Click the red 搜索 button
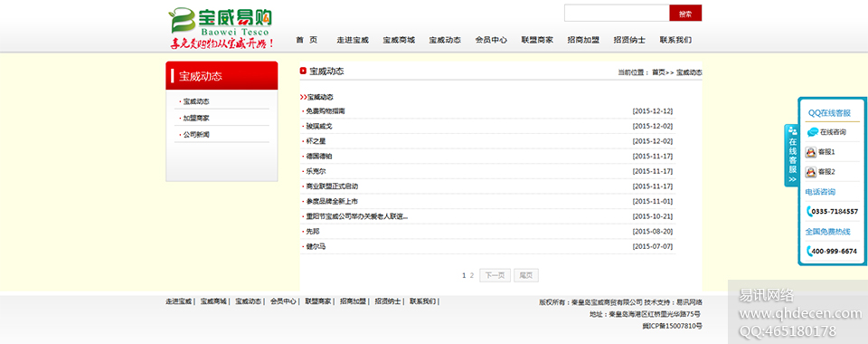Viewport: 868px width, 344px height. (x=685, y=14)
